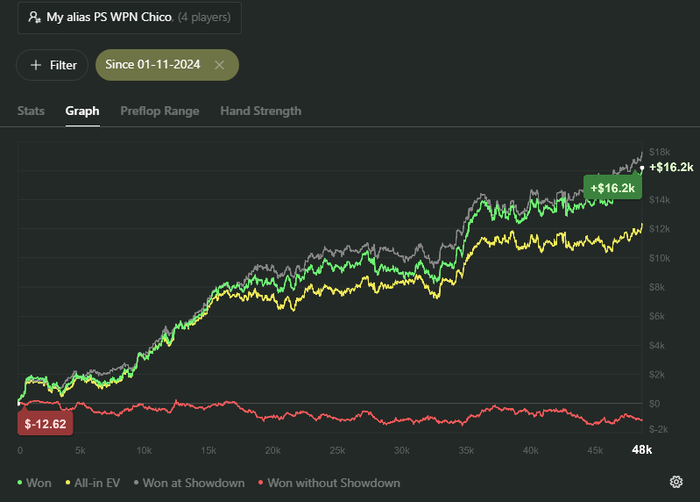Switch to the Stats tab
This screenshot has height=502, width=700.
pyautogui.click(x=31, y=111)
